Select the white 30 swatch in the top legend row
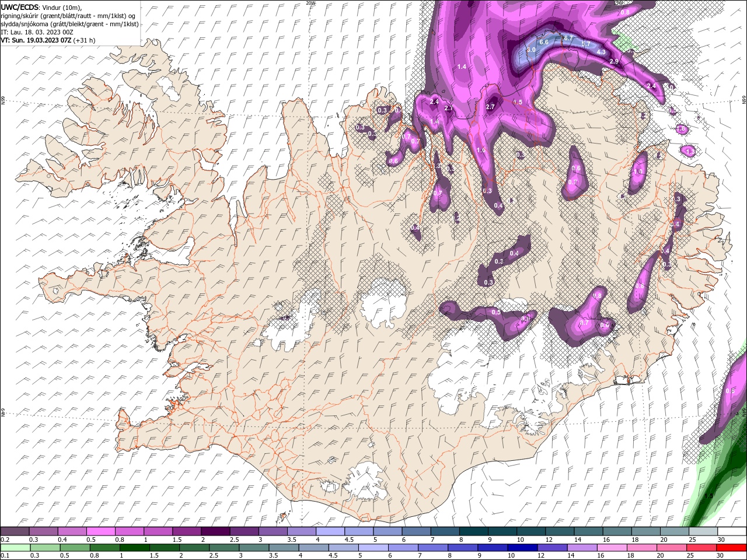Image resolution: width=747 pixels, height=560 pixels. tap(732, 531)
